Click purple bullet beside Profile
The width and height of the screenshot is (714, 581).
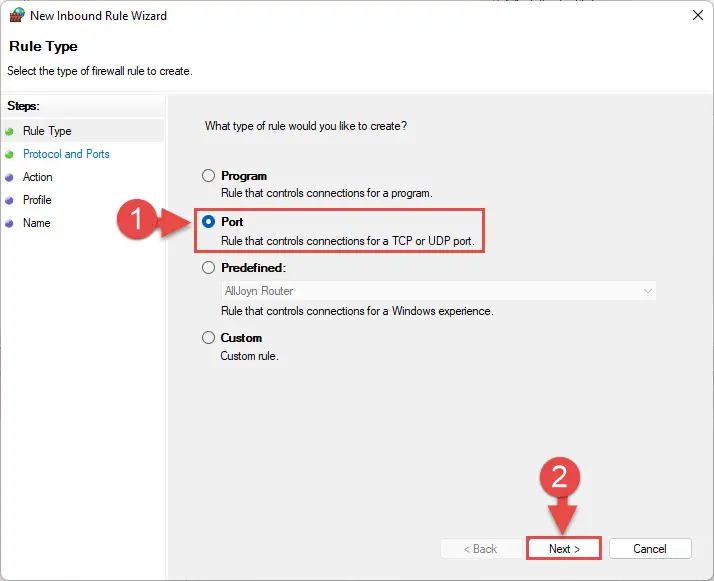pyautogui.click(x=10, y=201)
